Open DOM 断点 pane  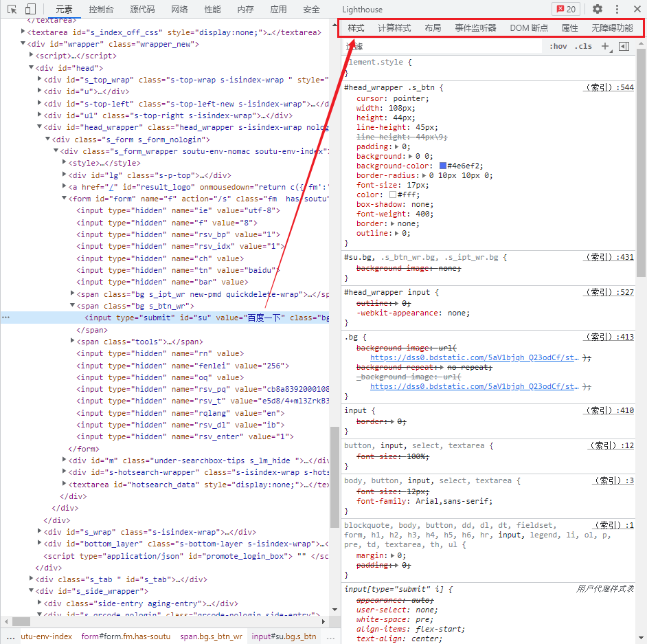click(529, 27)
